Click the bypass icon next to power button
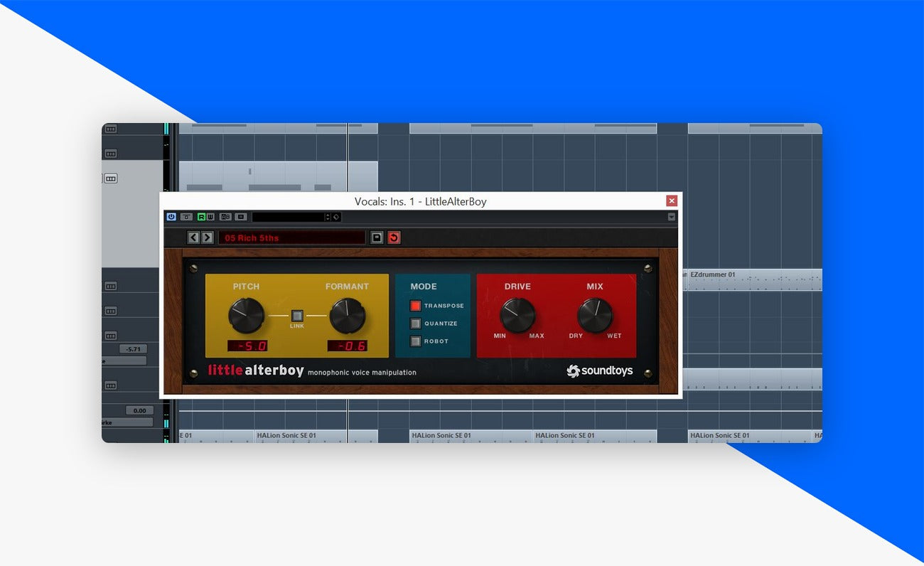 pos(186,217)
